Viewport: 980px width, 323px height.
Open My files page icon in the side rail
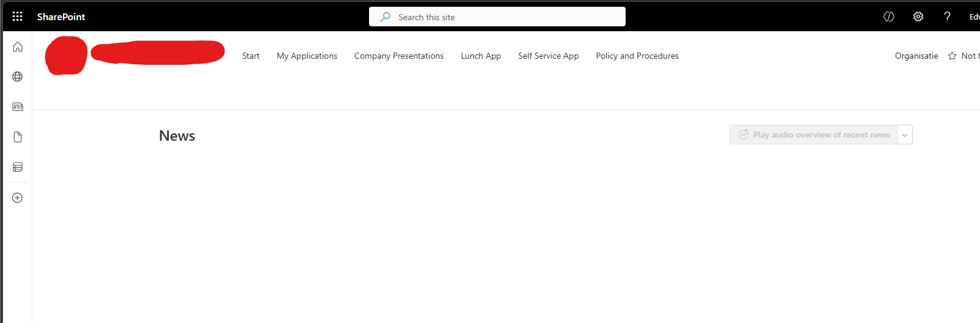click(18, 137)
